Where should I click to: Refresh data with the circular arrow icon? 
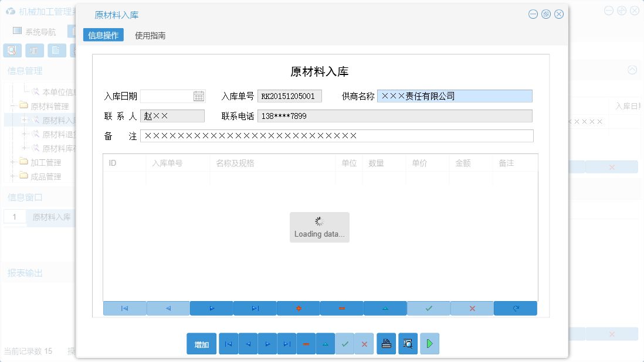click(x=515, y=308)
